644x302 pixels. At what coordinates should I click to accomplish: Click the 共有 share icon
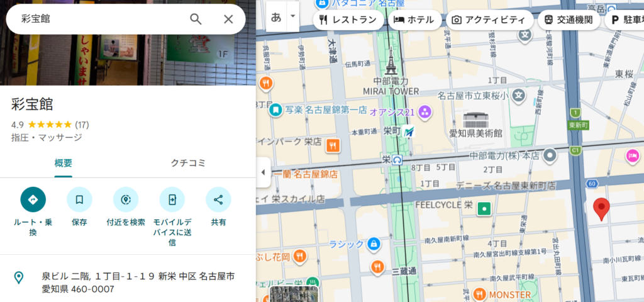coord(218,199)
